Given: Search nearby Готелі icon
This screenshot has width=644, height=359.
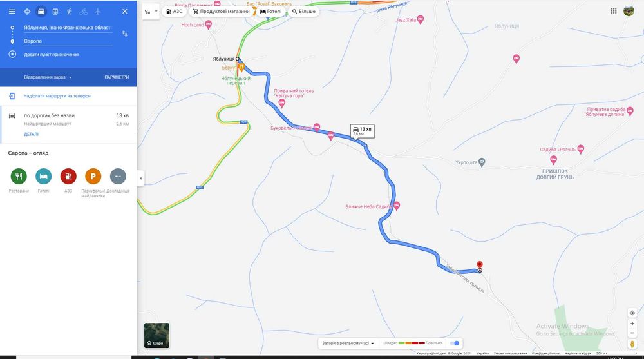Looking at the screenshot, I should coord(44,176).
